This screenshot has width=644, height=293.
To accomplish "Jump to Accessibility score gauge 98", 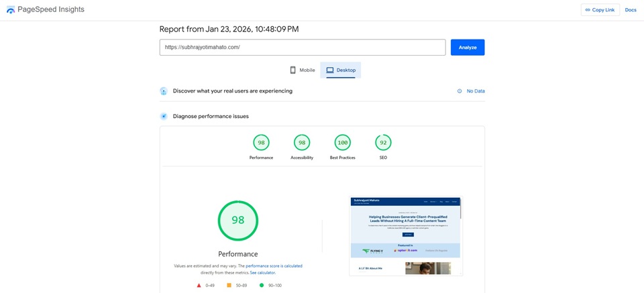I will [302, 142].
